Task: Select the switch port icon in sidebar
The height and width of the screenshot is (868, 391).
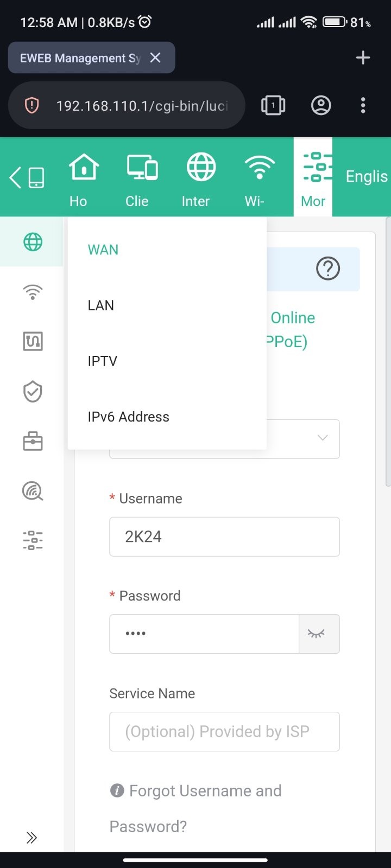Action: point(33,341)
